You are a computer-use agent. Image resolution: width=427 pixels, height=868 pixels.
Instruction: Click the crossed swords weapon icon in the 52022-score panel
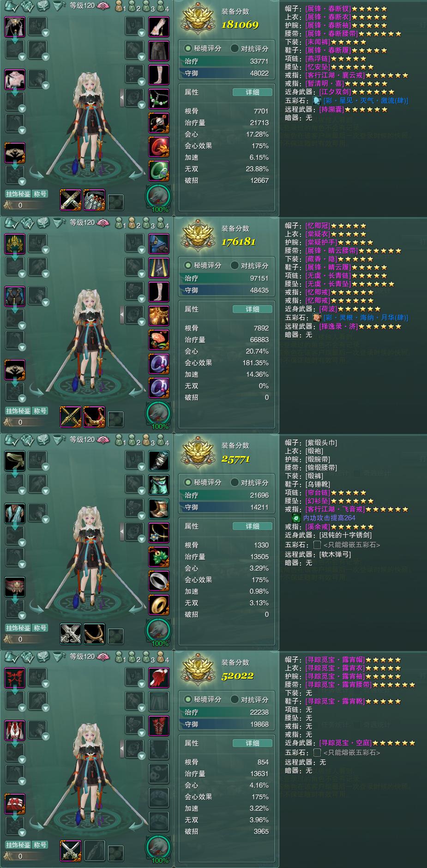[x=71, y=850]
